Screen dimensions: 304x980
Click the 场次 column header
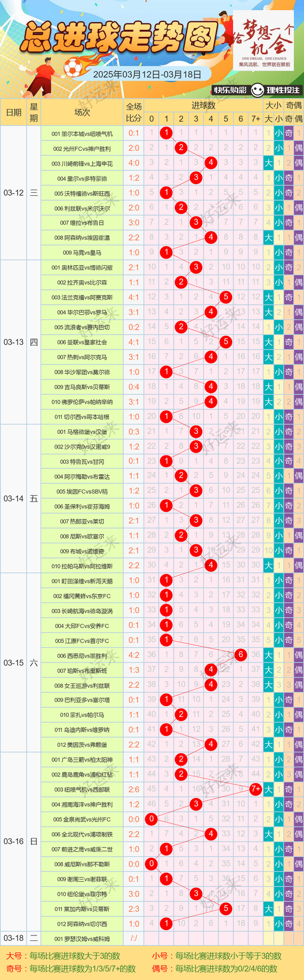point(82,112)
